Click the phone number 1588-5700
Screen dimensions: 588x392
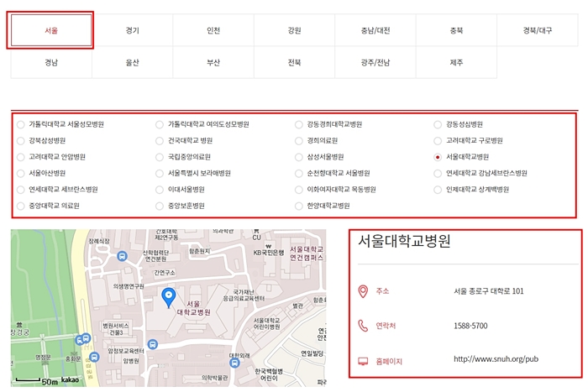tap(470, 326)
